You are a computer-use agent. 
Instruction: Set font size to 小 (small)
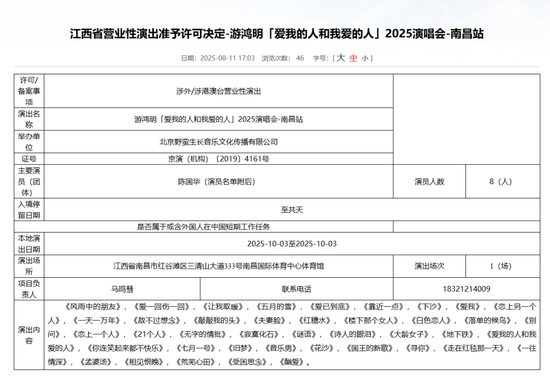coord(365,59)
